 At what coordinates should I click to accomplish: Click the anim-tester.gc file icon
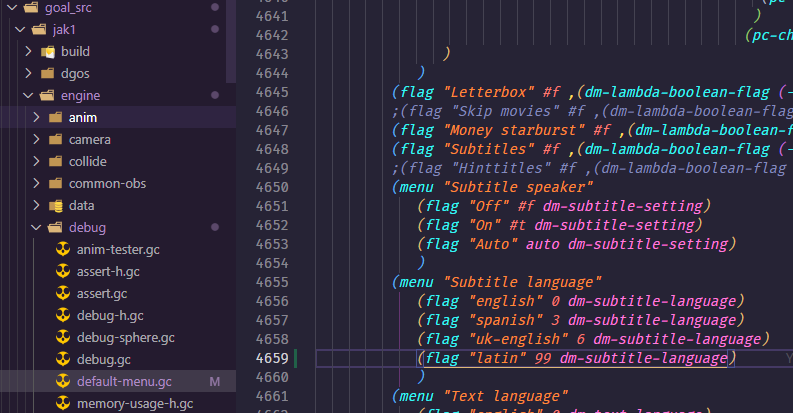pos(63,250)
